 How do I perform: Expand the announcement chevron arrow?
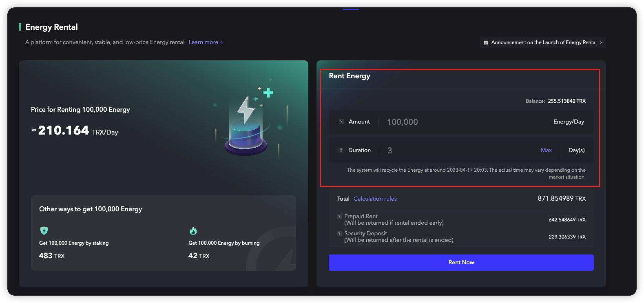[601, 42]
